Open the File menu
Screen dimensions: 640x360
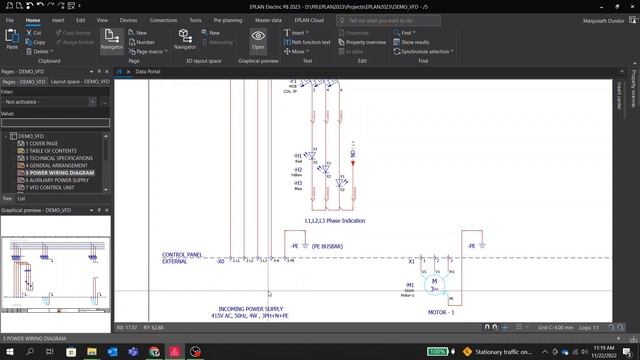(9, 20)
